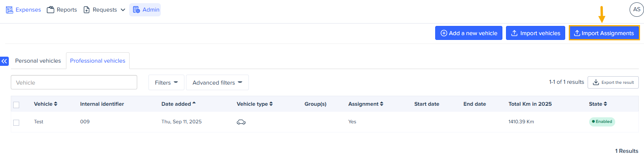Image resolution: width=644 pixels, height=166 pixels.
Task: Go to the Expenses menu
Action: [x=24, y=10]
